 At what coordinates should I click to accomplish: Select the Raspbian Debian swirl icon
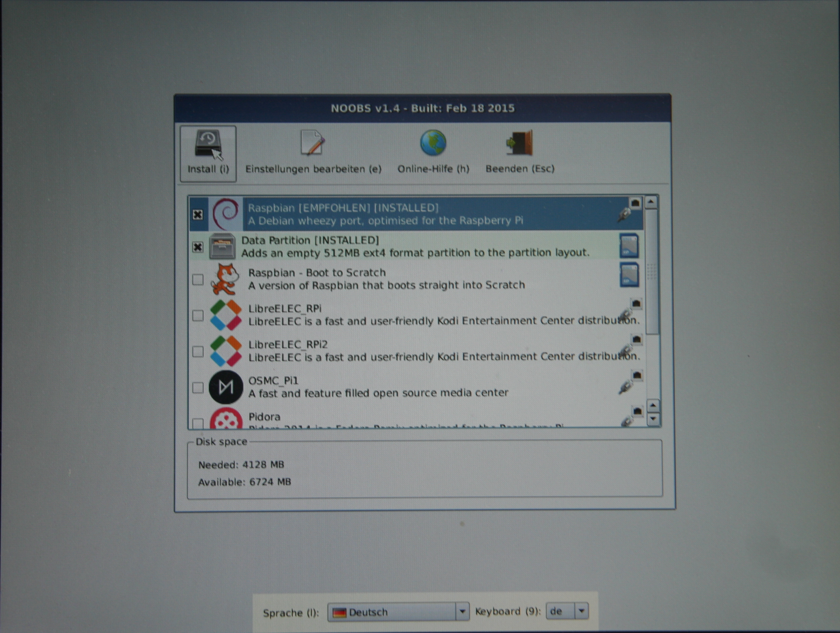tap(226, 214)
